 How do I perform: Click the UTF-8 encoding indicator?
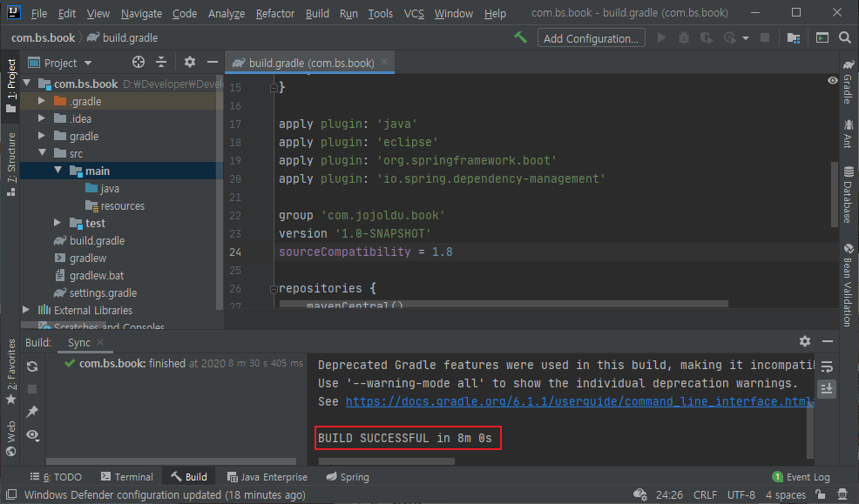(x=741, y=494)
